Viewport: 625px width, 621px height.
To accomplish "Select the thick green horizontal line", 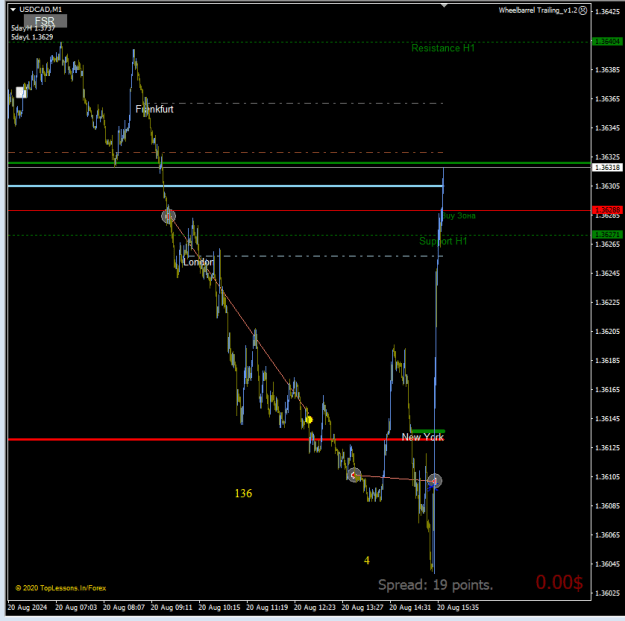I will tap(299, 163).
